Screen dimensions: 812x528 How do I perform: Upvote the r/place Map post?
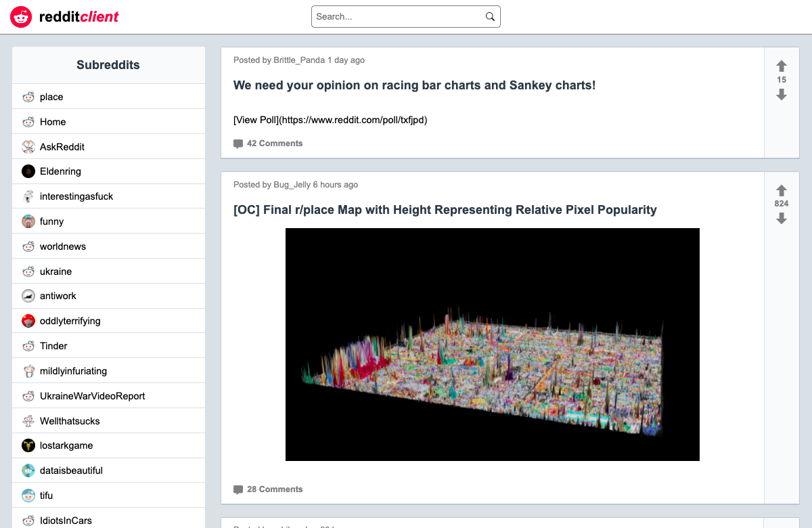tap(782, 190)
